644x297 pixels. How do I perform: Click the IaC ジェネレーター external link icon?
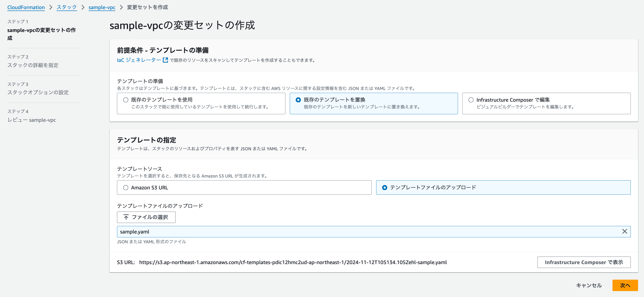[x=165, y=60]
